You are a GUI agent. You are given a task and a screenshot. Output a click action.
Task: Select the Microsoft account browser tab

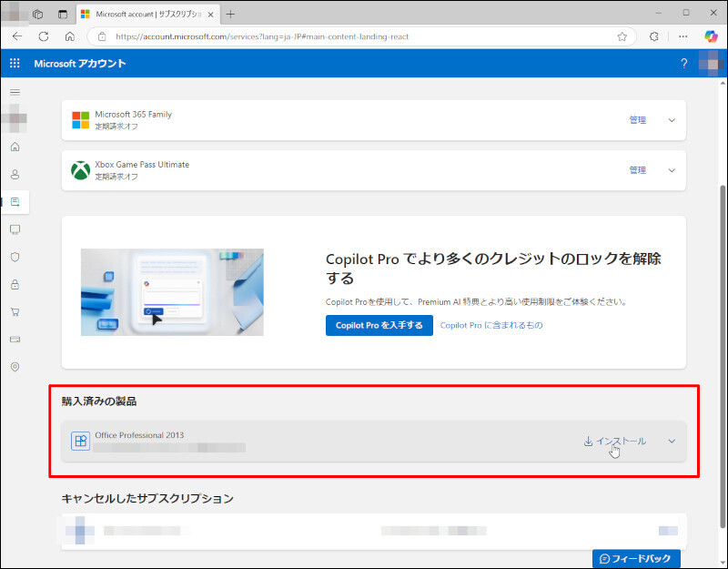[147, 15]
